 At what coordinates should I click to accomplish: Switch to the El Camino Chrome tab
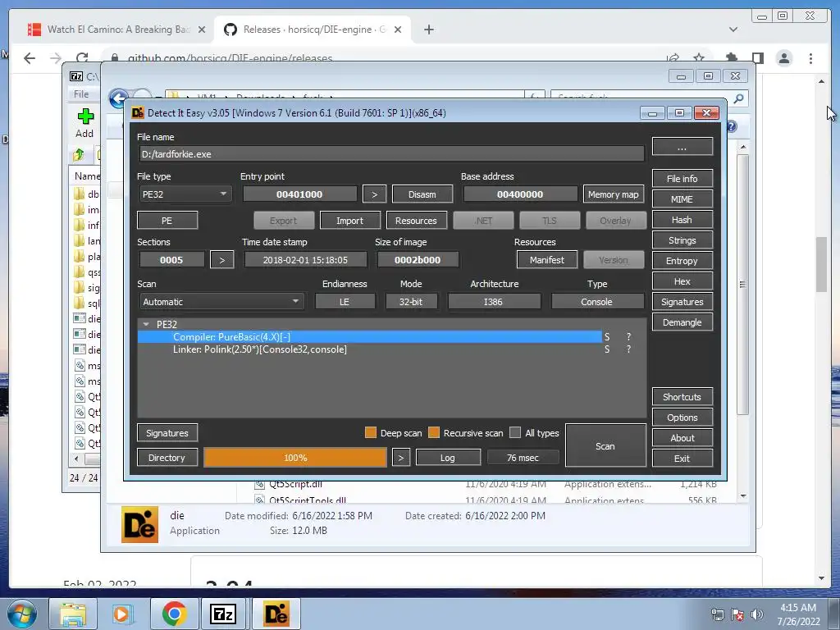pos(118,30)
